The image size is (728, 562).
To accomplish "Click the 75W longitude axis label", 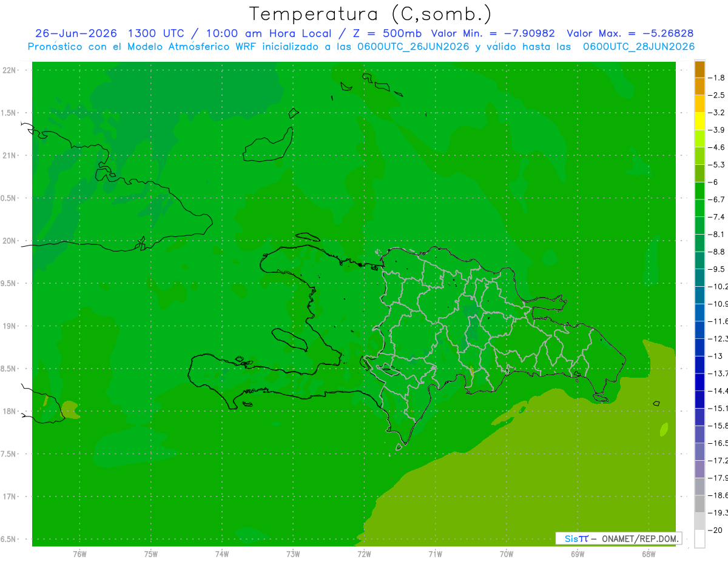I will (151, 554).
